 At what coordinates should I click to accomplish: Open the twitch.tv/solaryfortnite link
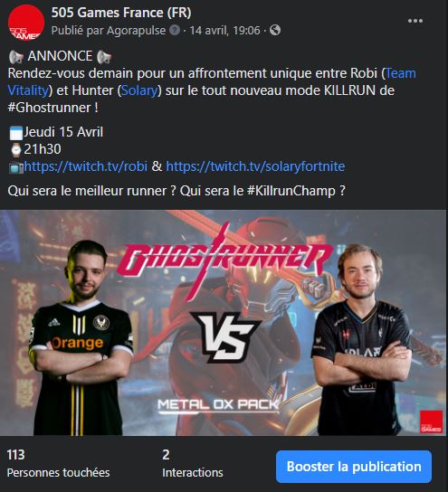(255, 166)
